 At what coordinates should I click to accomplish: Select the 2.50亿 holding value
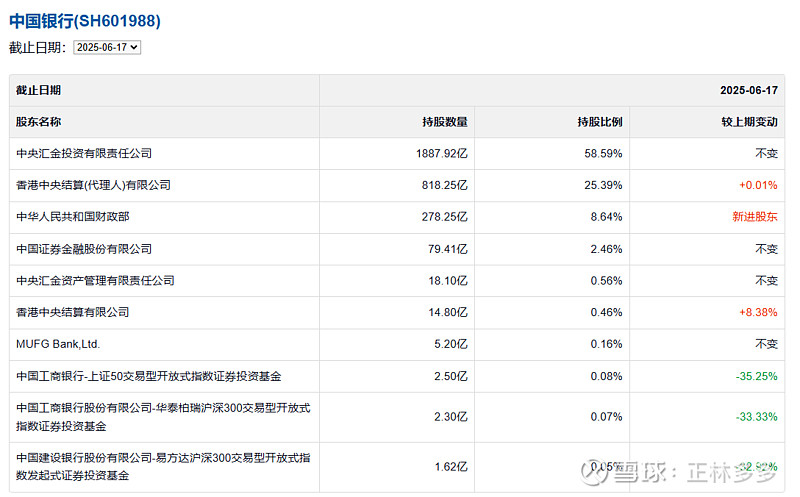click(451, 376)
